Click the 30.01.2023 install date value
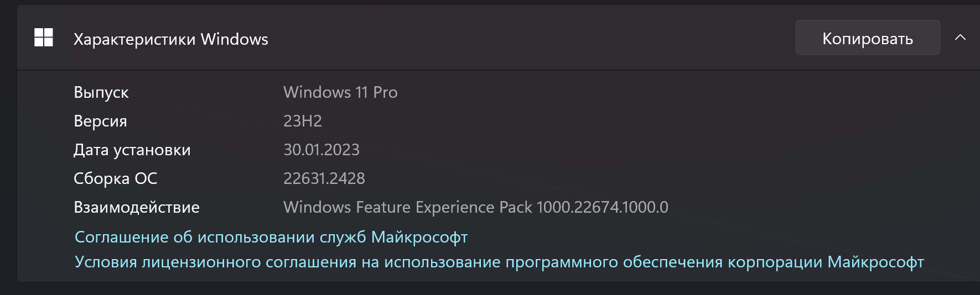Viewport: 980px width, 295px height. (x=322, y=150)
